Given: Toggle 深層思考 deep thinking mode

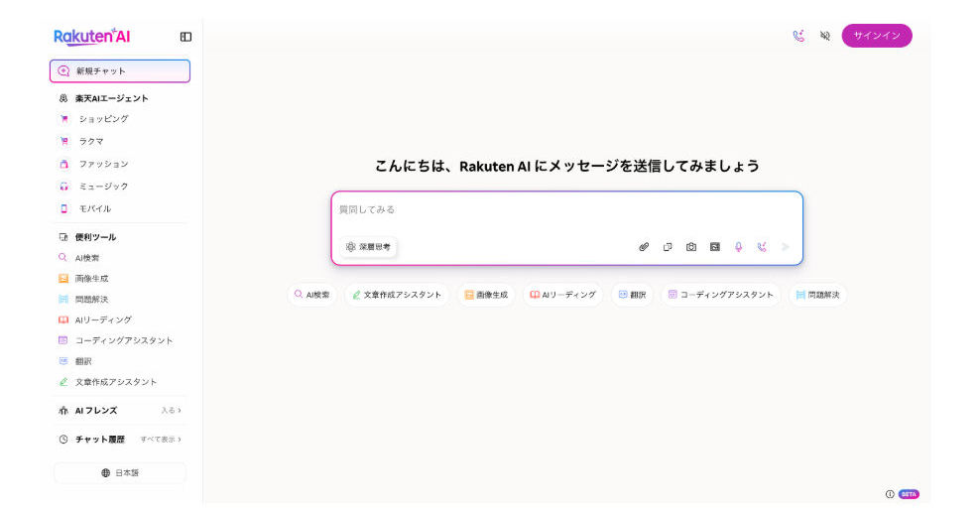Looking at the screenshot, I should click(x=368, y=247).
